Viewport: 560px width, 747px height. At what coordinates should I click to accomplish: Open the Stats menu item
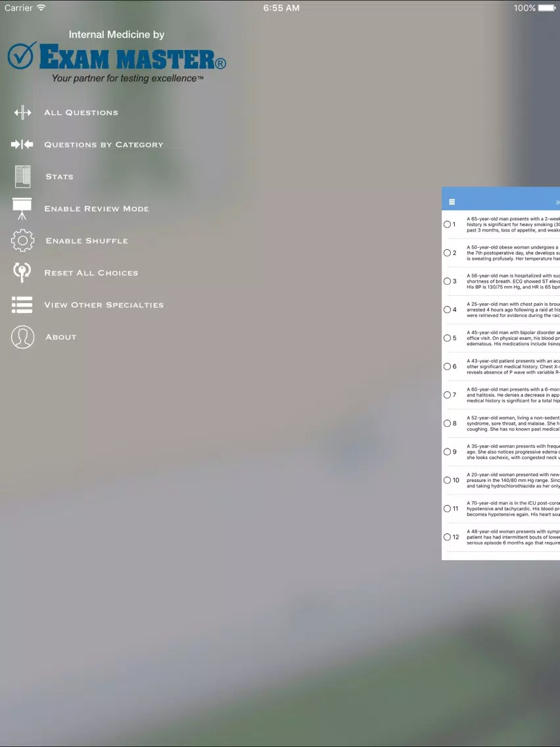60,177
